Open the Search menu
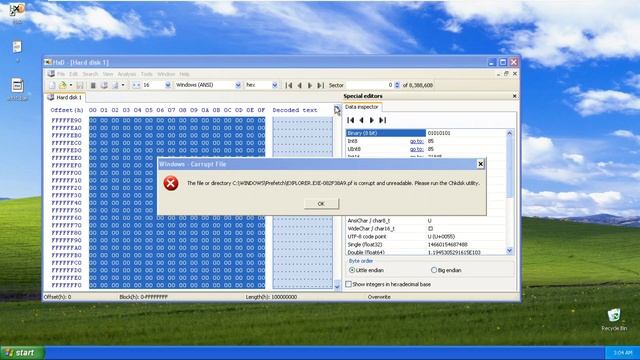Screen dimensions: 640x360 (x=90, y=74)
